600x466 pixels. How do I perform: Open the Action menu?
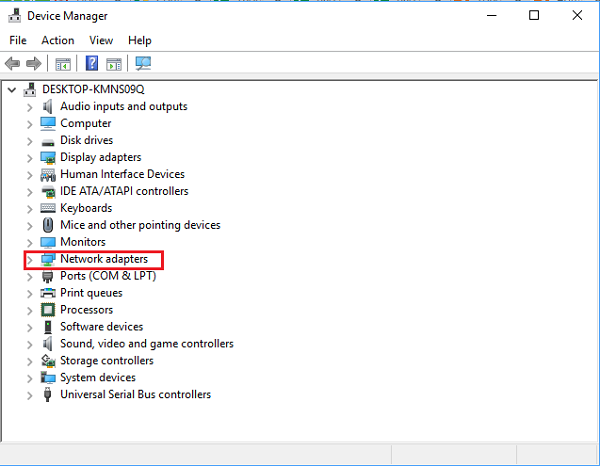point(58,40)
